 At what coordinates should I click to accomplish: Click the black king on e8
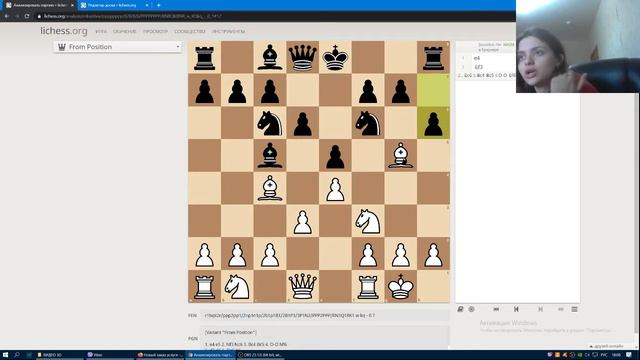(x=335, y=57)
